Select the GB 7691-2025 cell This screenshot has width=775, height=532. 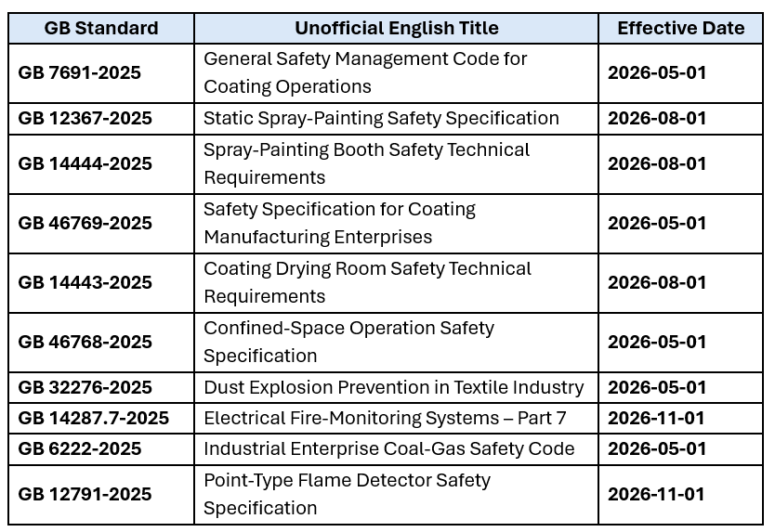[80, 72]
